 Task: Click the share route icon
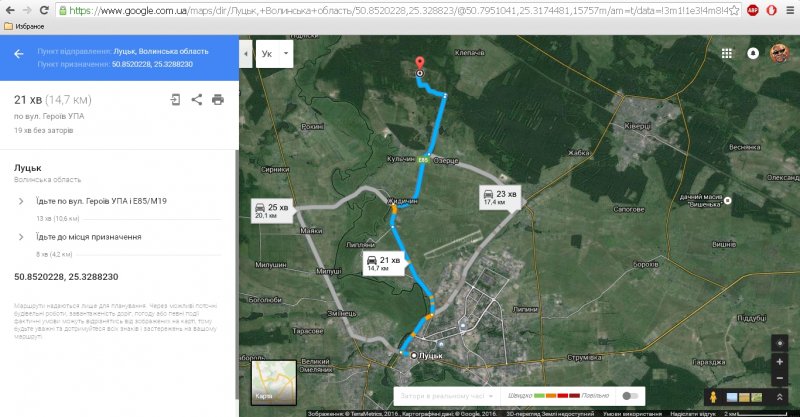click(x=196, y=99)
